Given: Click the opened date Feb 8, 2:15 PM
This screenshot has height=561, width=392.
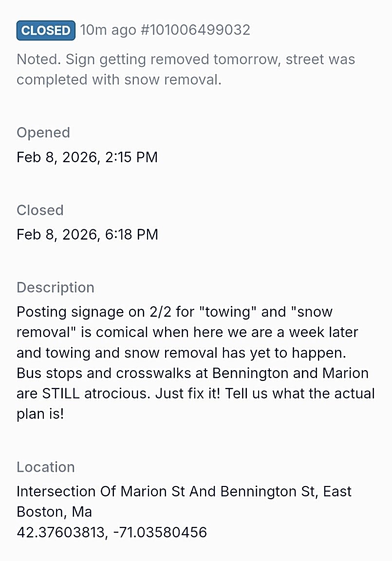Looking at the screenshot, I should pos(87,157).
